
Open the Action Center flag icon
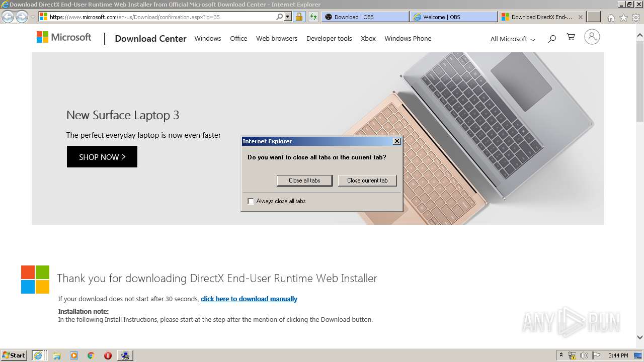click(x=596, y=355)
